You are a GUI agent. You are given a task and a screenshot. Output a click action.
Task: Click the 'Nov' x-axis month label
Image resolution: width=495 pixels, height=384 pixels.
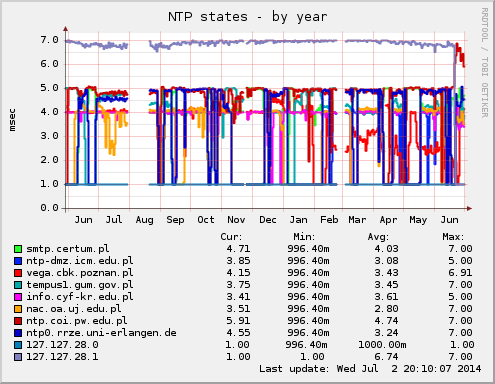point(236,220)
